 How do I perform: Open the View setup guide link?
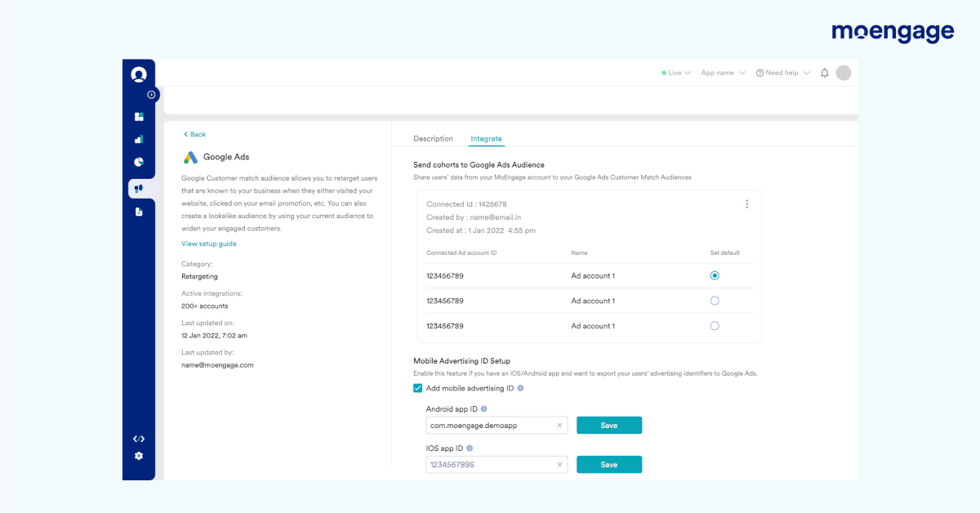(211, 243)
